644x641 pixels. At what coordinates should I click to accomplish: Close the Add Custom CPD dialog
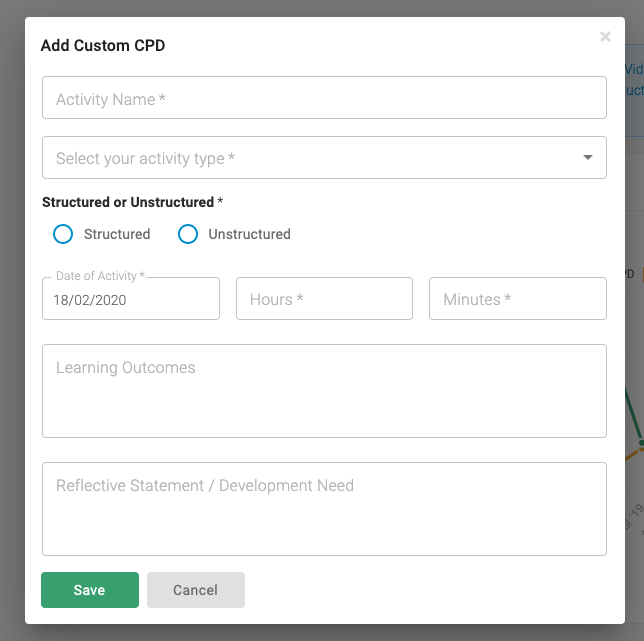605,37
